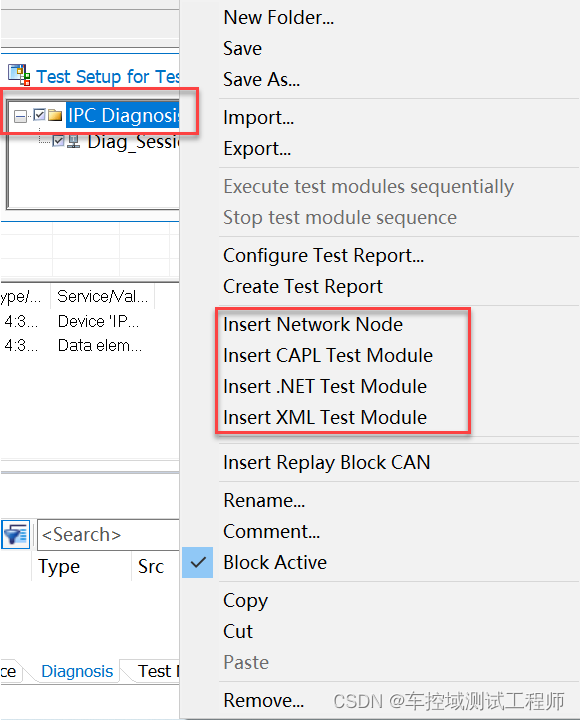Choose Insert Replay Block CAN
580x720 pixels.
pyautogui.click(x=327, y=462)
